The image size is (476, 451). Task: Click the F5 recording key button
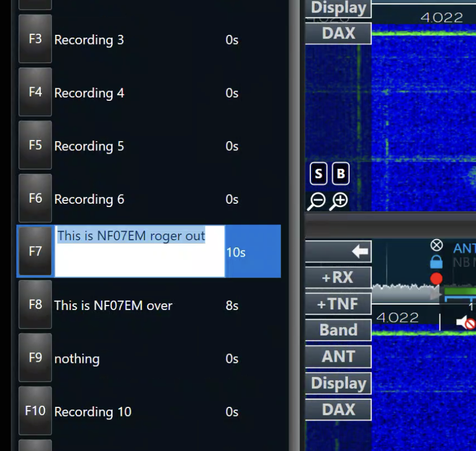click(x=35, y=145)
